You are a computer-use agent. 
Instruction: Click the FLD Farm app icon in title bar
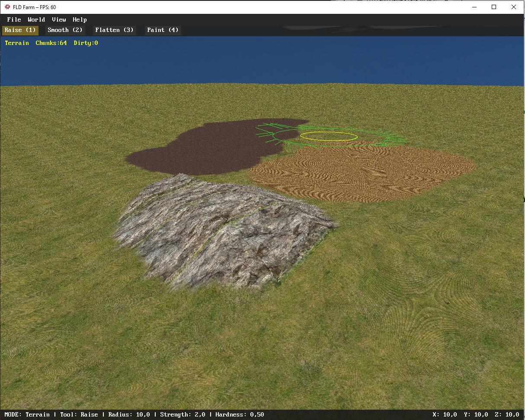pos(7,7)
